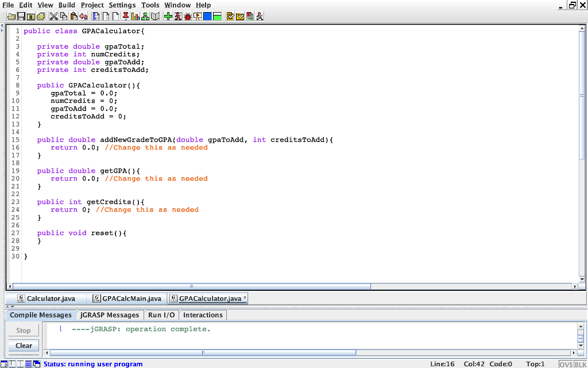Click the pushpin toolbar icon
Viewport: 588px width, 368px height.
(125, 16)
